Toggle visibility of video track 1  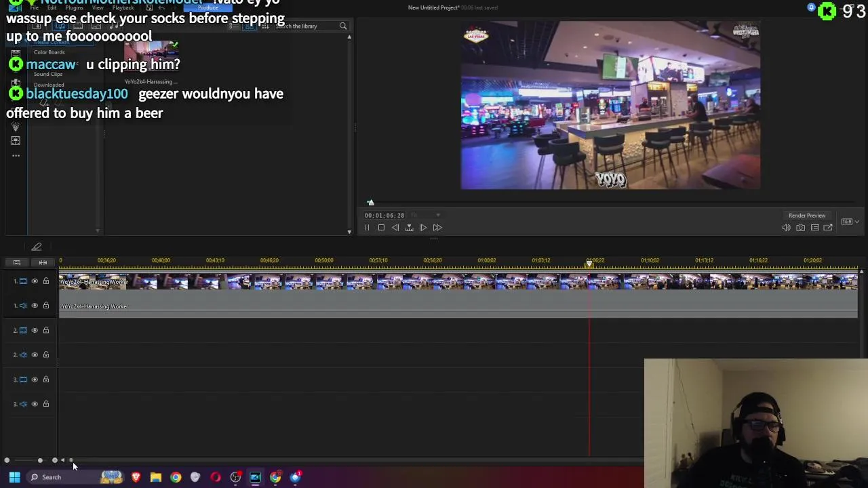click(35, 281)
